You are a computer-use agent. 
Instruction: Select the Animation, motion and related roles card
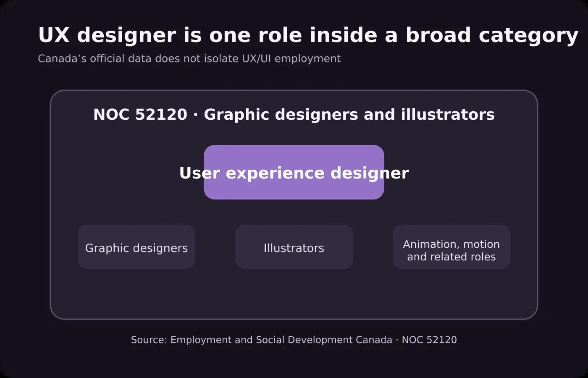pos(451,247)
